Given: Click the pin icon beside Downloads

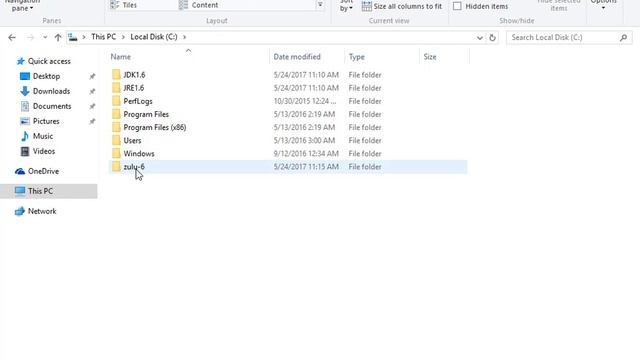Looking at the screenshot, I should coord(92,91).
